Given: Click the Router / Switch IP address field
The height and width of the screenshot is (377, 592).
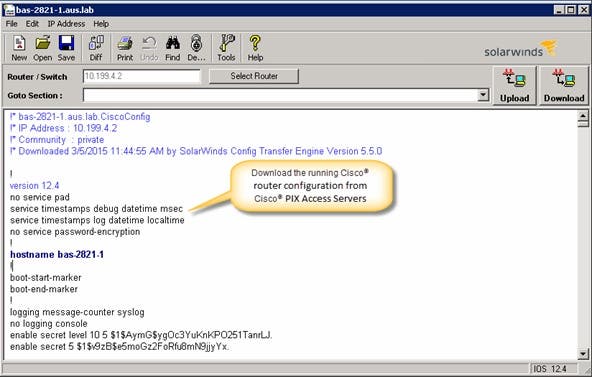Looking at the screenshot, I should click(142, 76).
